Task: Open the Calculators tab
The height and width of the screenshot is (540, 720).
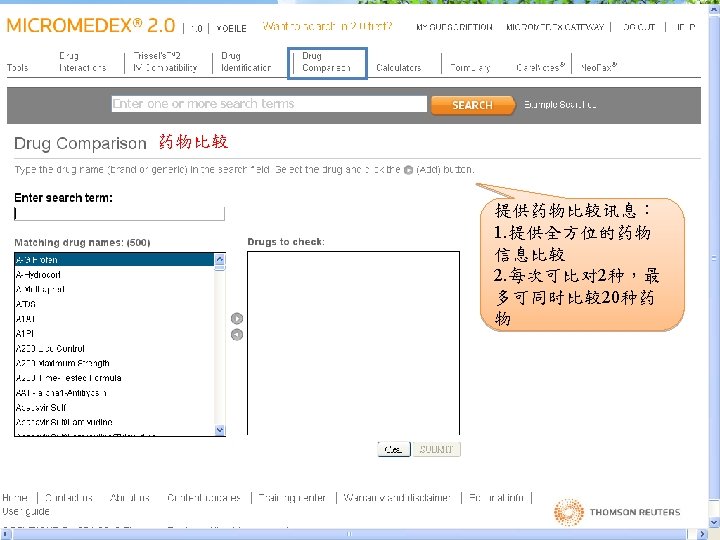Action: [x=399, y=68]
